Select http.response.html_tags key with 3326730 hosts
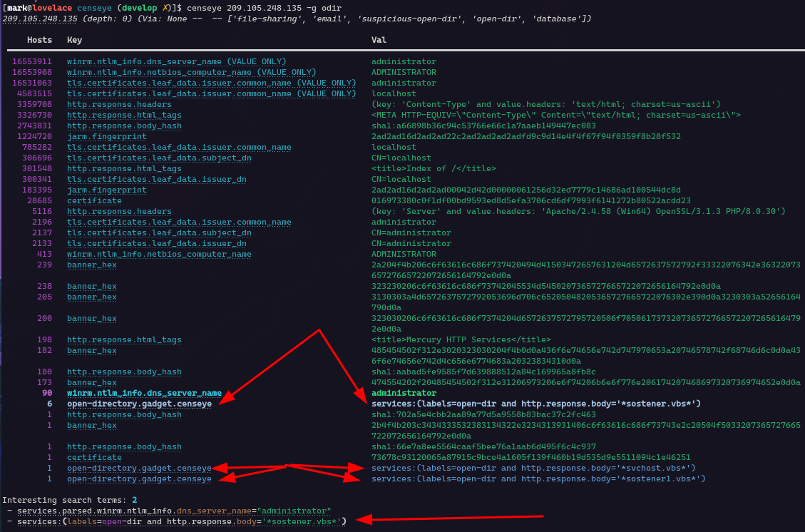 124,115
